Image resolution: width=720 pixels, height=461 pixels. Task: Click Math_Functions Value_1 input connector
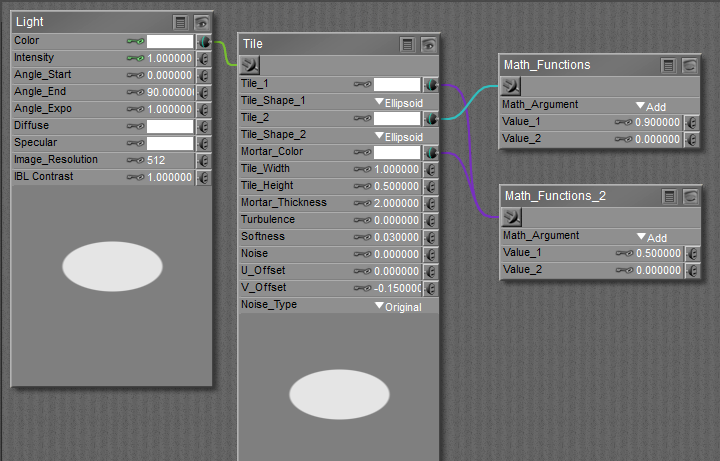(692, 123)
